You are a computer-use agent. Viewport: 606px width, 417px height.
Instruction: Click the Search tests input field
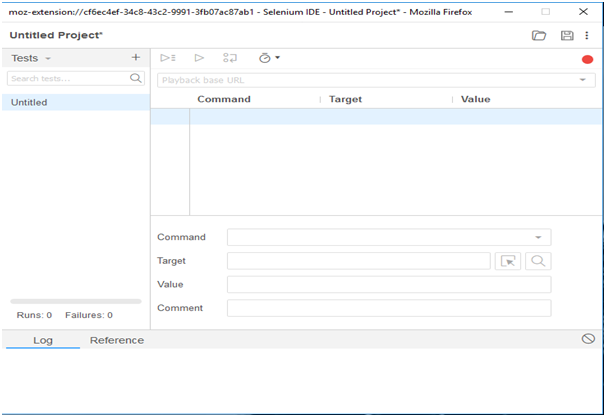(68, 78)
